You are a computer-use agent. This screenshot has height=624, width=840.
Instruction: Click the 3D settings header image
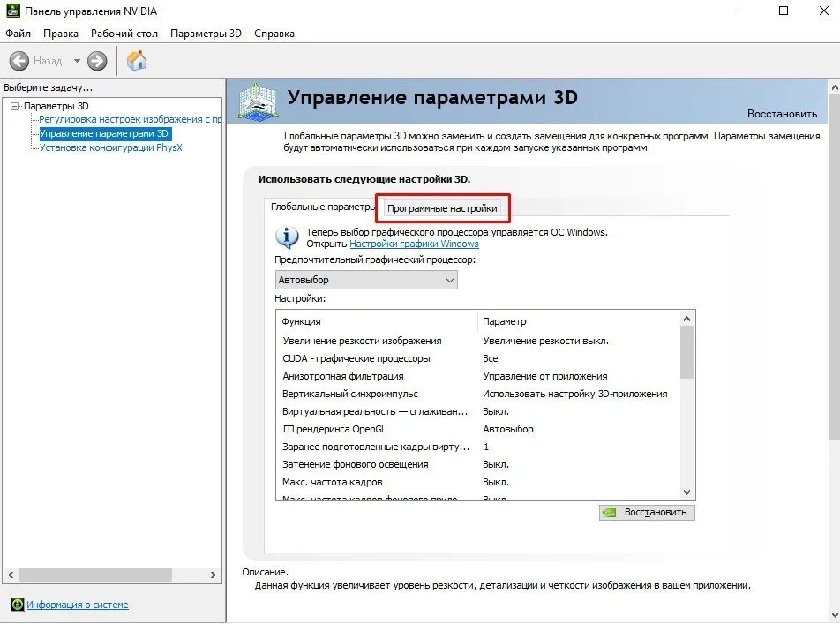point(258,101)
